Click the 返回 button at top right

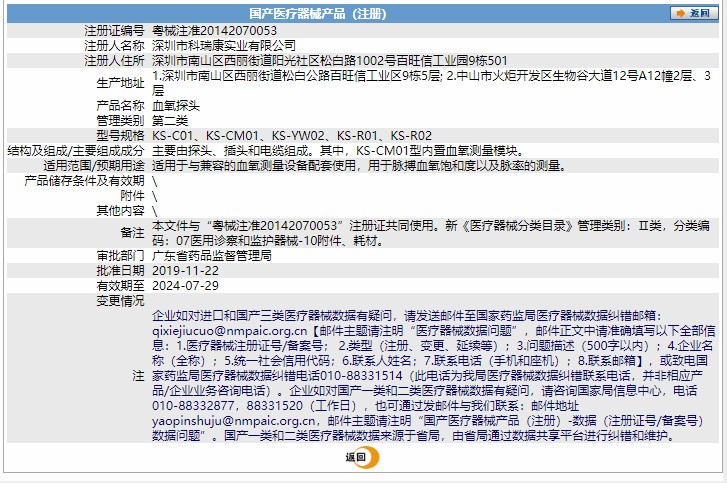(x=694, y=13)
